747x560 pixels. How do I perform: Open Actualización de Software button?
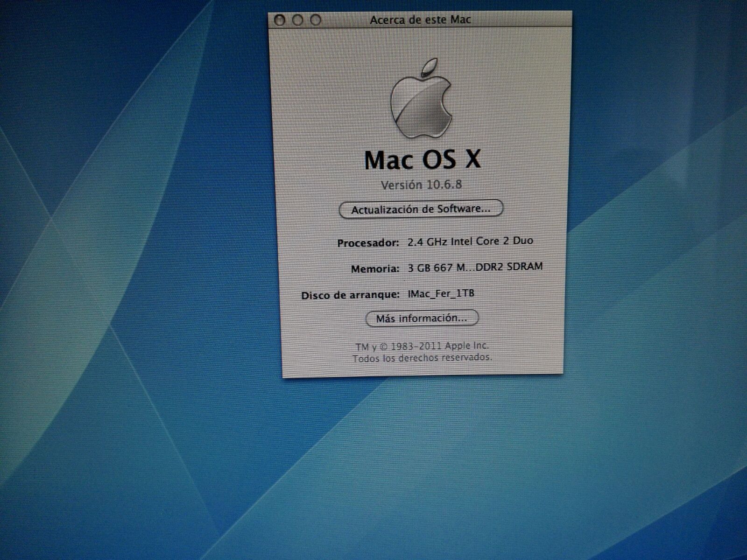point(421,209)
